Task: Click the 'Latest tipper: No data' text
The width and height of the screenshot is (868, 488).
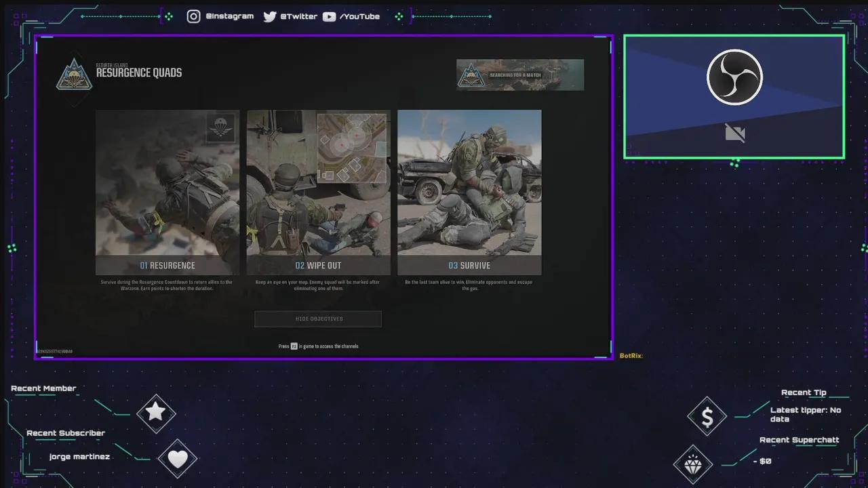Action: point(806,414)
